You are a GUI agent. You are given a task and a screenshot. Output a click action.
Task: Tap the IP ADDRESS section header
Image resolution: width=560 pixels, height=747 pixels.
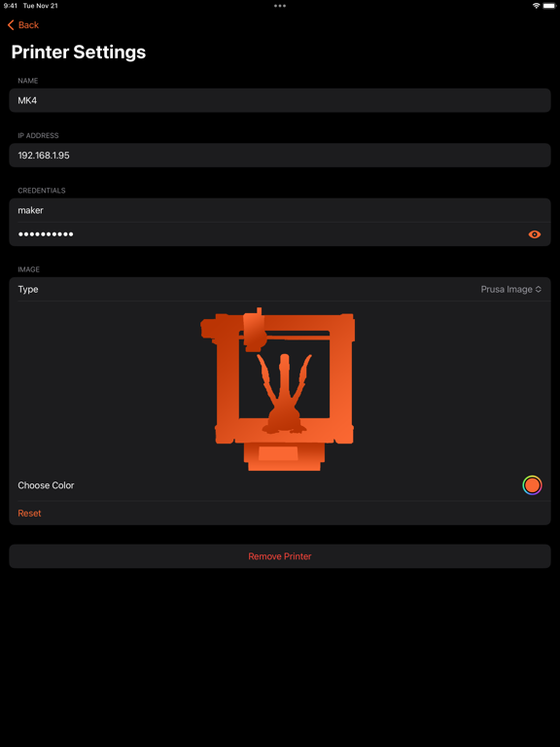[38, 136]
